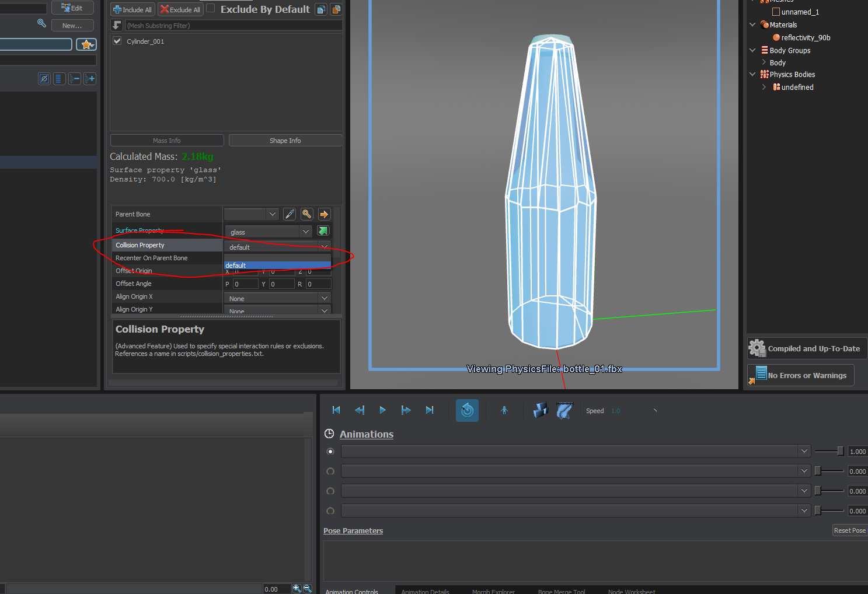This screenshot has width=868, height=594.
Task: Select the physics shapes display icon
Action: pos(539,410)
